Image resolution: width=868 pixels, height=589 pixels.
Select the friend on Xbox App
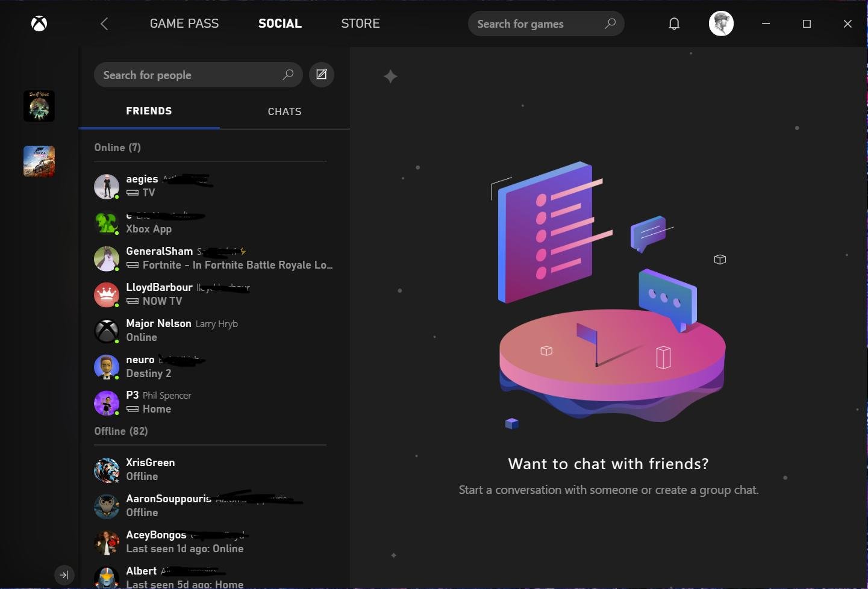(x=214, y=222)
